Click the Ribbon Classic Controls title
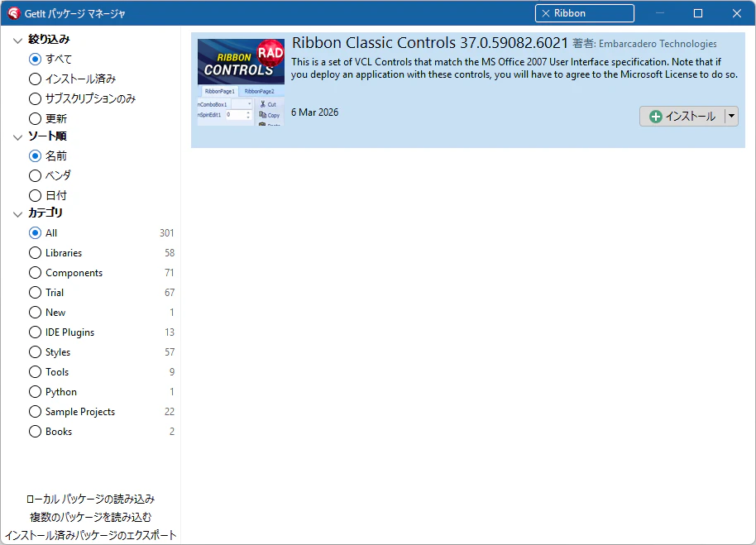The width and height of the screenshot is (756, 545). (430, 43)
